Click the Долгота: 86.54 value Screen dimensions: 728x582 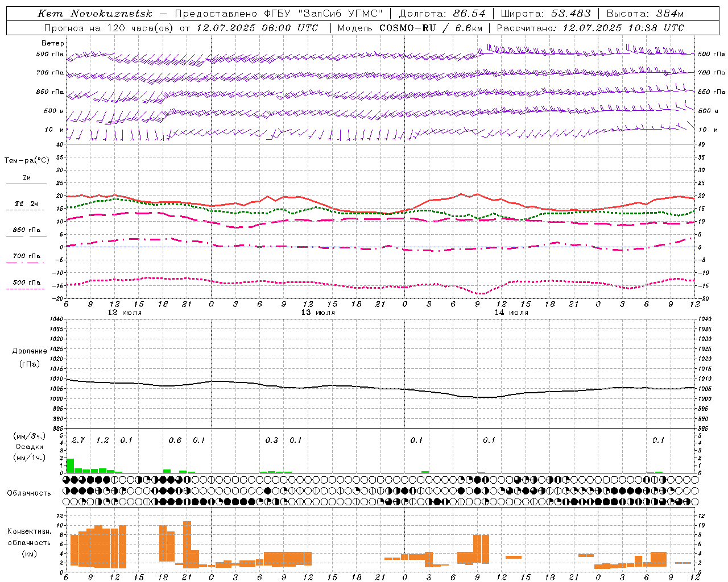tap(442, 14)
